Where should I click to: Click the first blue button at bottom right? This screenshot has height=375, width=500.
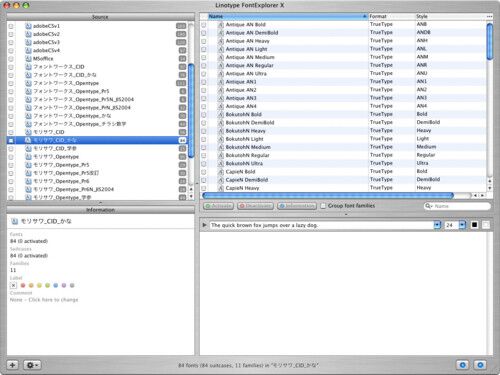[462, 365]
